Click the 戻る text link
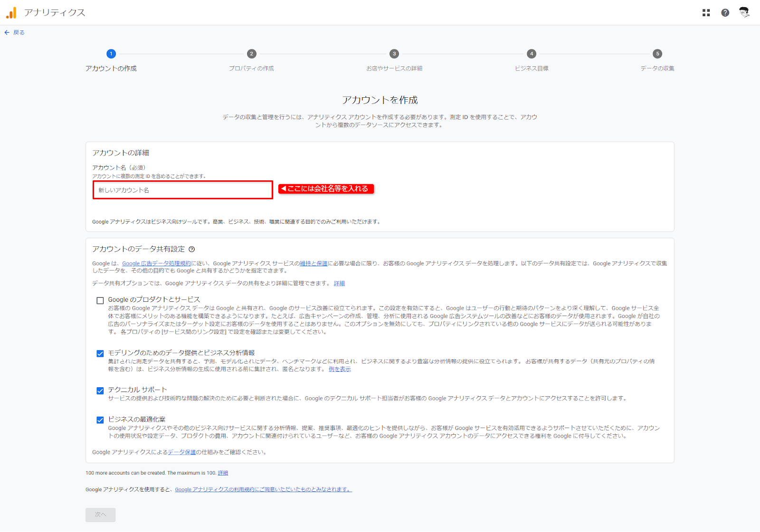760x532 pixels. point(19,32)
